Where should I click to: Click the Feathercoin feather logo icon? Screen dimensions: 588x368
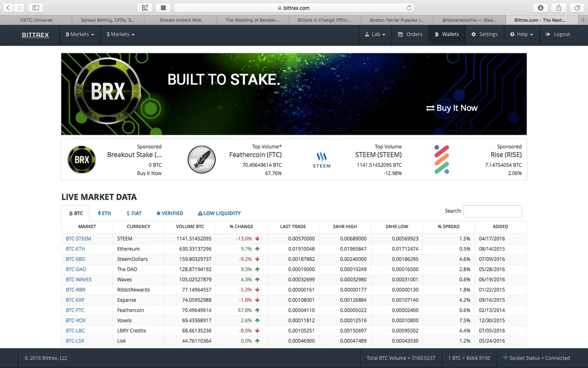click(x=202, y=160)
